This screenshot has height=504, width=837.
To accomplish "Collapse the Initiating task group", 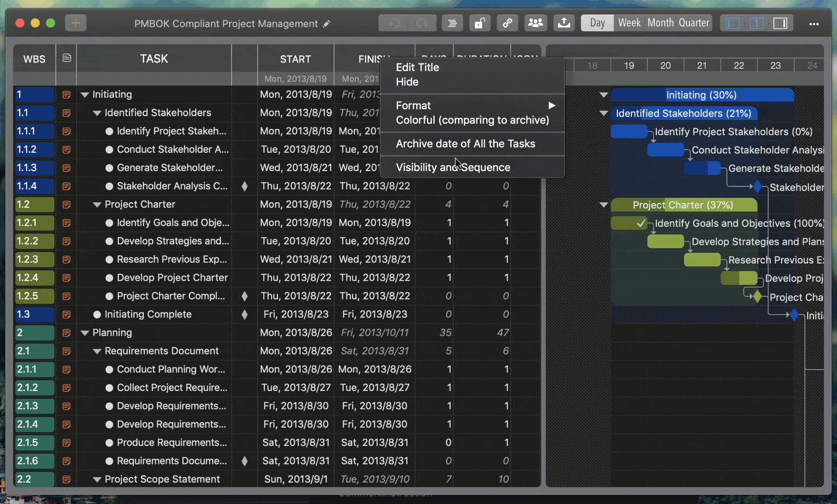I will pos(85,95).
